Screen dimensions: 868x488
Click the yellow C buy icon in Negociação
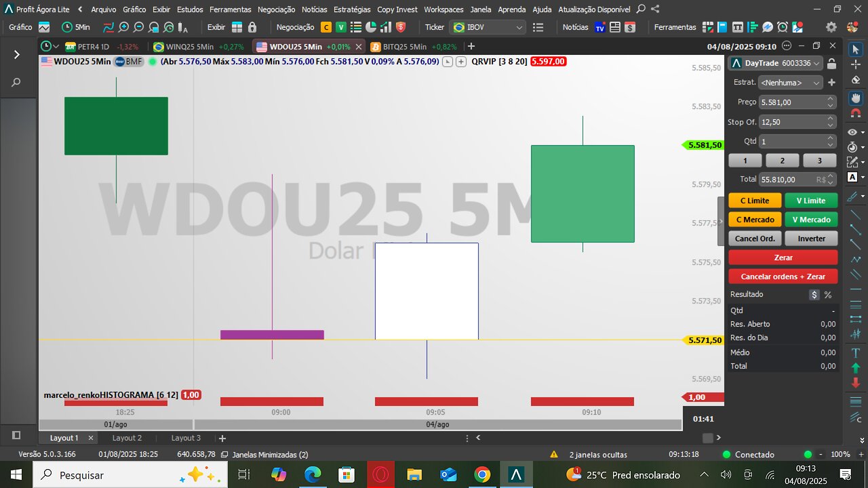coord(326,27)
